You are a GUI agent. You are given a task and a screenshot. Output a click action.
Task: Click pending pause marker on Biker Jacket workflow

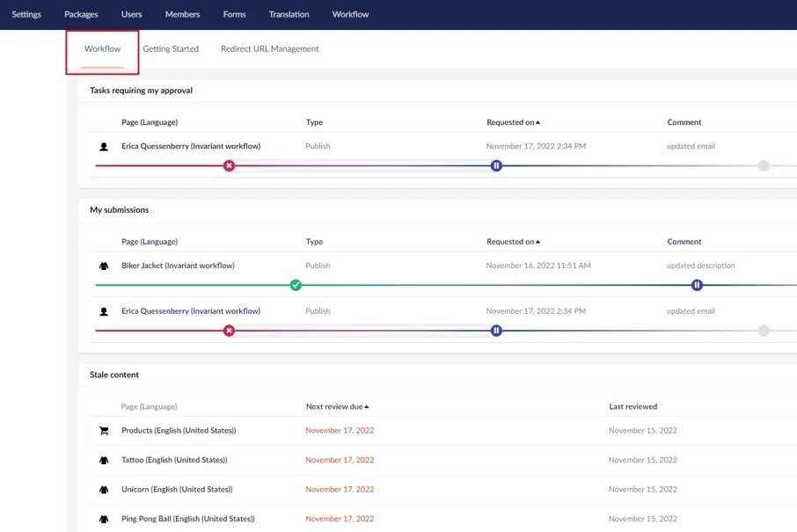[697, 285]
